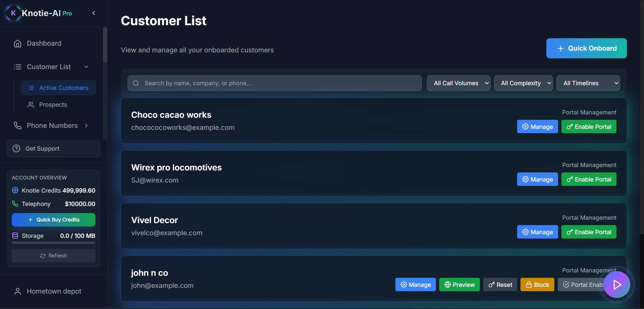Click Quick Onboard button
This screenshot has width=644, height=309.
pyautogui.click(x=586, y=48)
